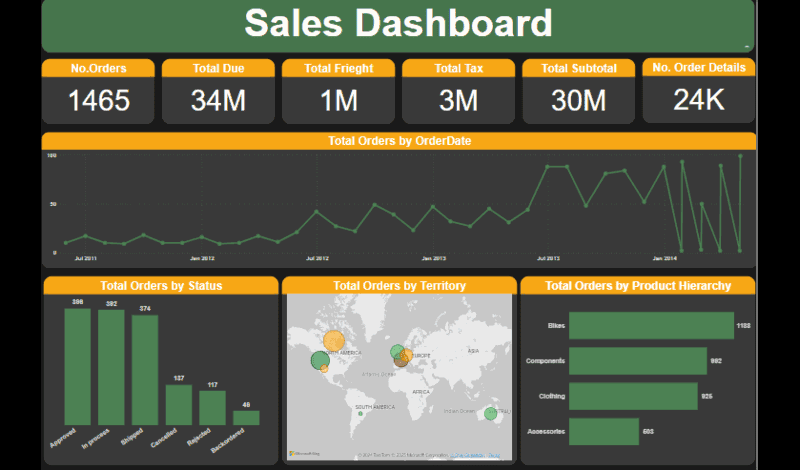Click the Bikes bar in product hierarchy

pos(652,326)
